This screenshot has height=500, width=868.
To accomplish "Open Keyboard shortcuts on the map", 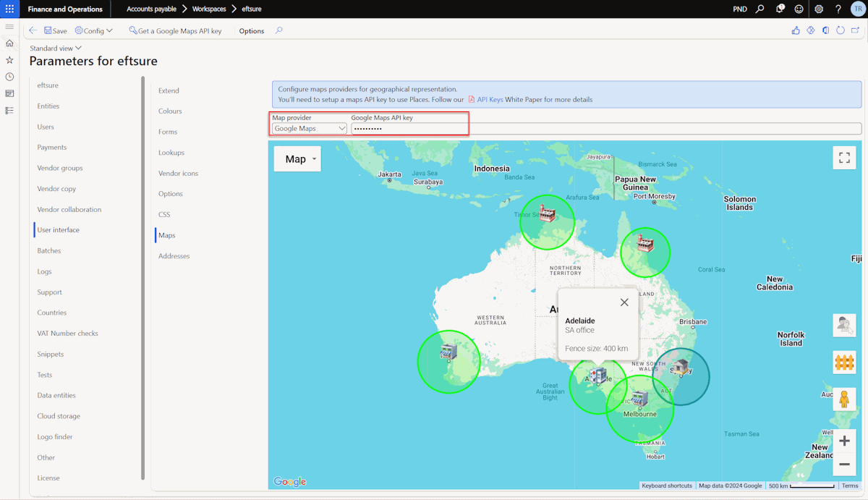I will 667,486.
